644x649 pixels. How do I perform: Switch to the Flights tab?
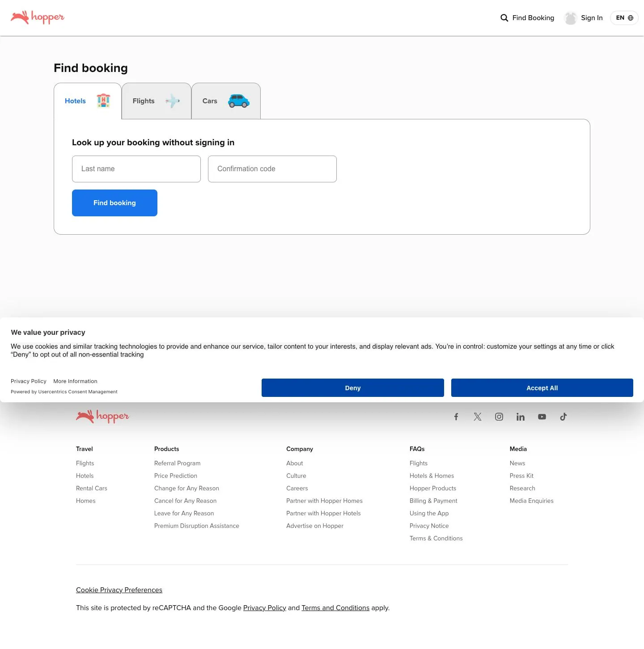click(157, 101)
